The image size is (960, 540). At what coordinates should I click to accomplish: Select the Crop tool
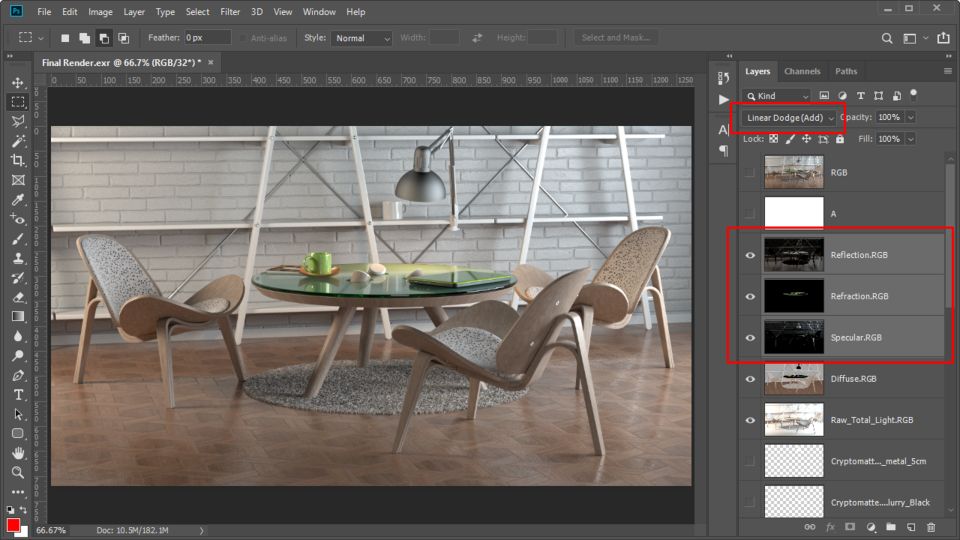pos(18,160)
